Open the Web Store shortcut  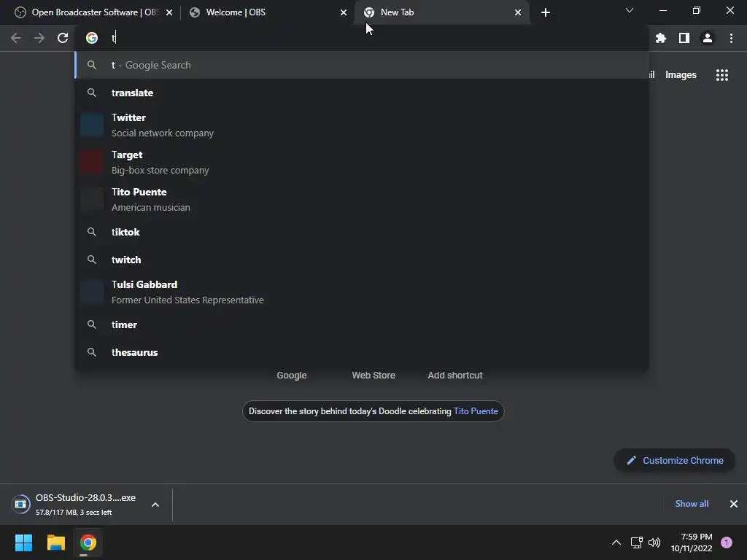[373, 376]
